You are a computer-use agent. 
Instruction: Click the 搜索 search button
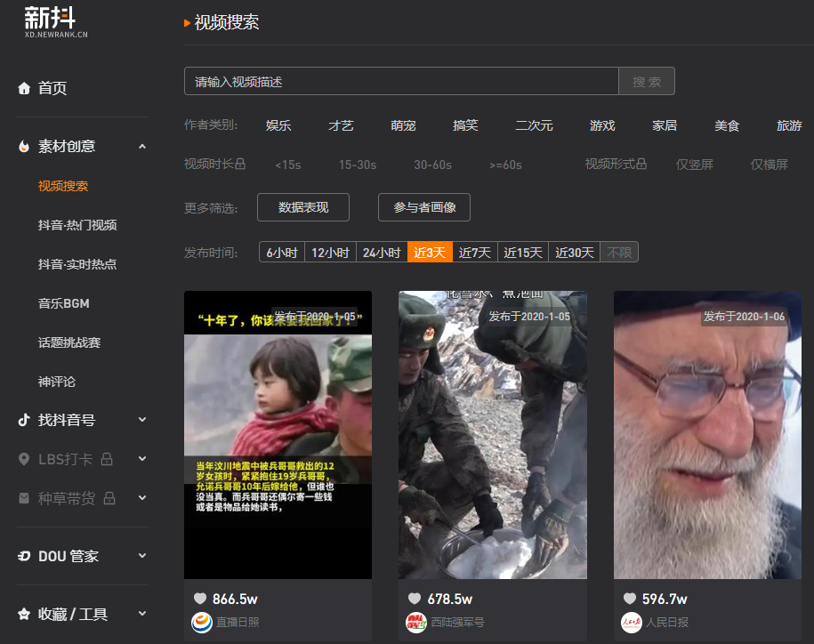tap(647, 81)
